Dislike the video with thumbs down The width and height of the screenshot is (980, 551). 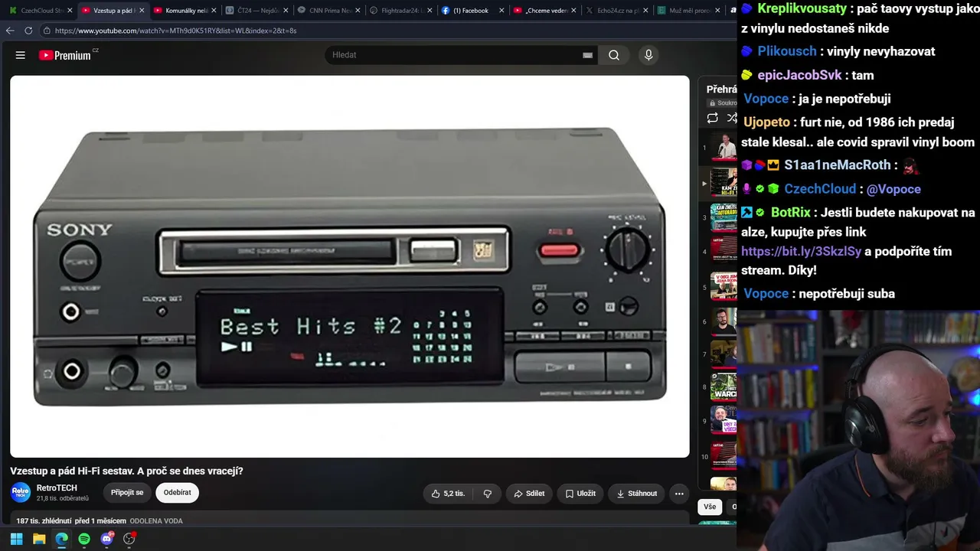pyautogui.click(x=488, y=494)
